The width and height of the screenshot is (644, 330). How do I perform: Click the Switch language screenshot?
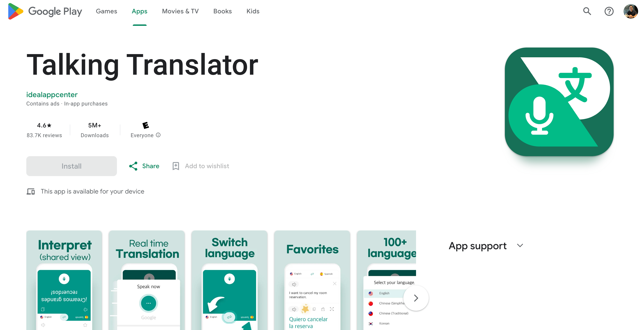click(229, 280)
